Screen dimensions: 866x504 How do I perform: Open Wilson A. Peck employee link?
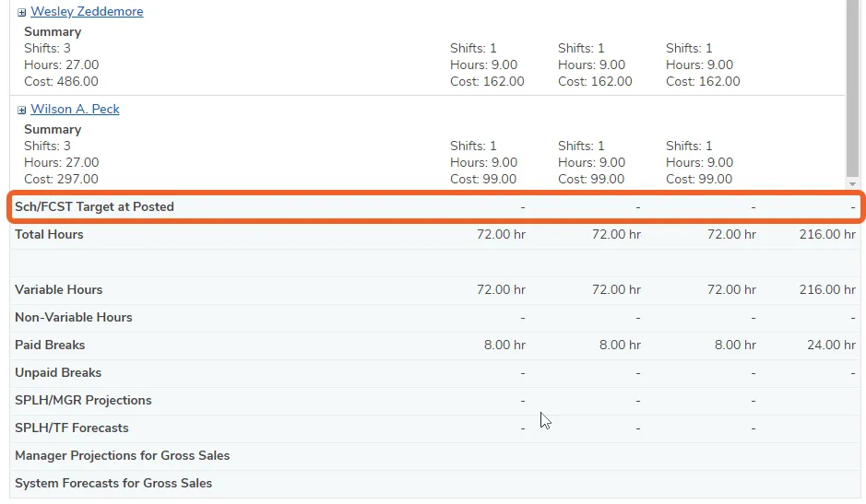click(x=75, y=109)
